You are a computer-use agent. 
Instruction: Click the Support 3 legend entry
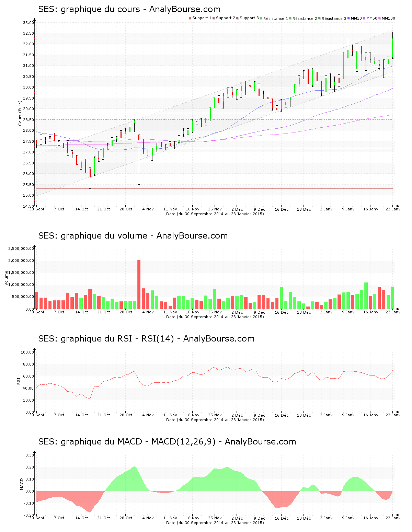(248, 18)
